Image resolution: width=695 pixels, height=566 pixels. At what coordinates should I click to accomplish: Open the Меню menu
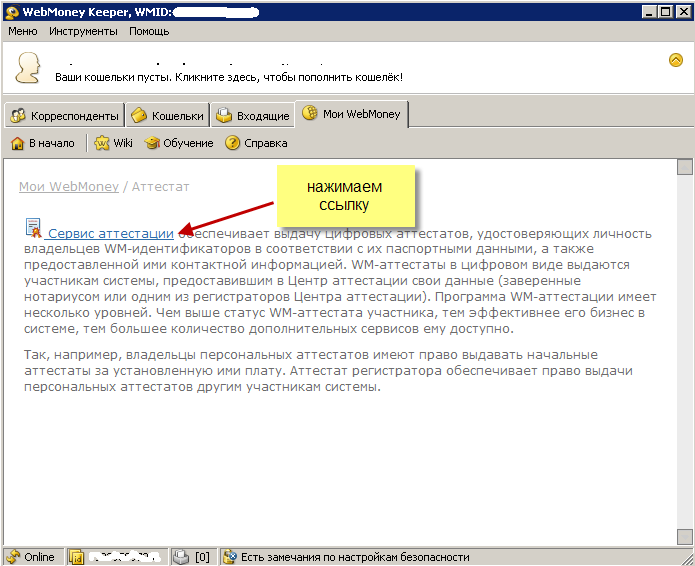click(23, 31)
